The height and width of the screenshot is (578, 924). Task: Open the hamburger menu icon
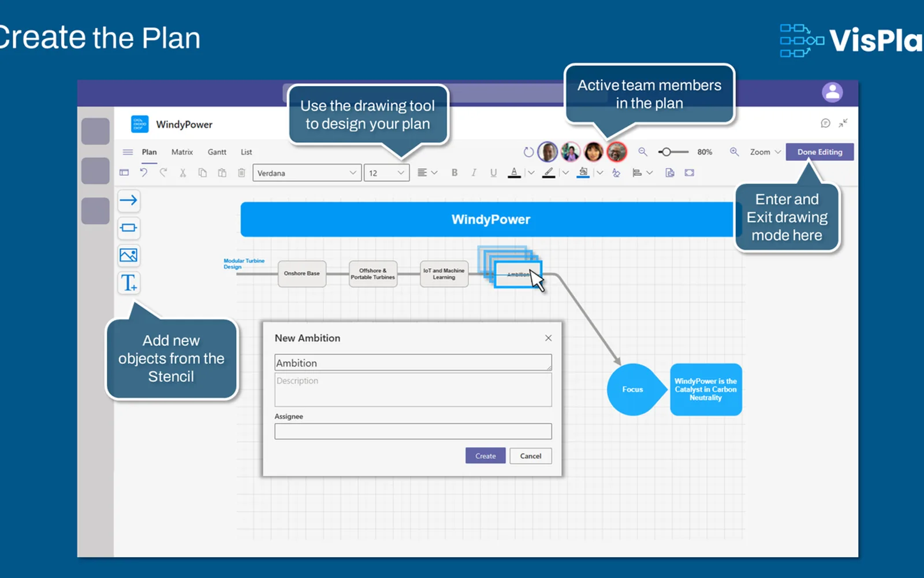(x=128, y=152)
